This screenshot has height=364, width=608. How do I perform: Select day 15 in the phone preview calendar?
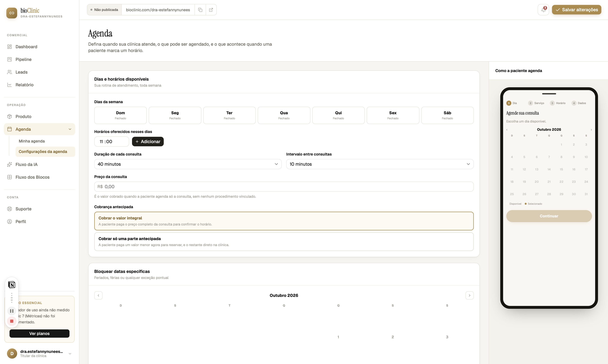coord(561,169)
